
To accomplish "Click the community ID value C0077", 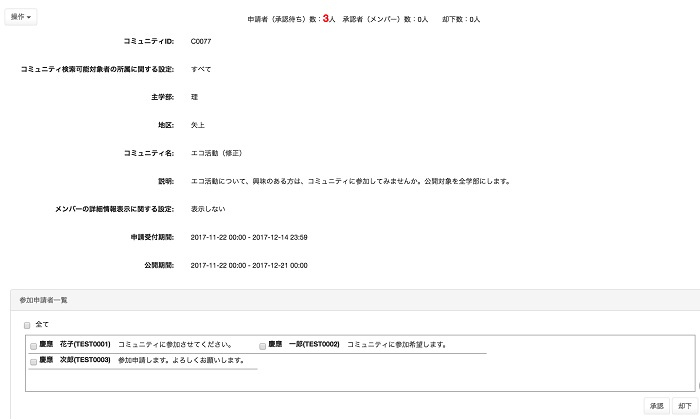I will coord(201,41).
